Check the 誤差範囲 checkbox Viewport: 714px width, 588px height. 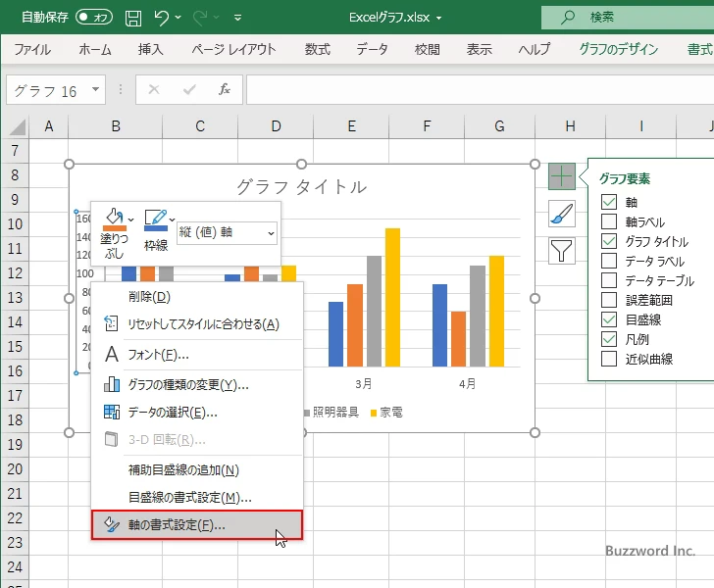(x=609, y=300)
